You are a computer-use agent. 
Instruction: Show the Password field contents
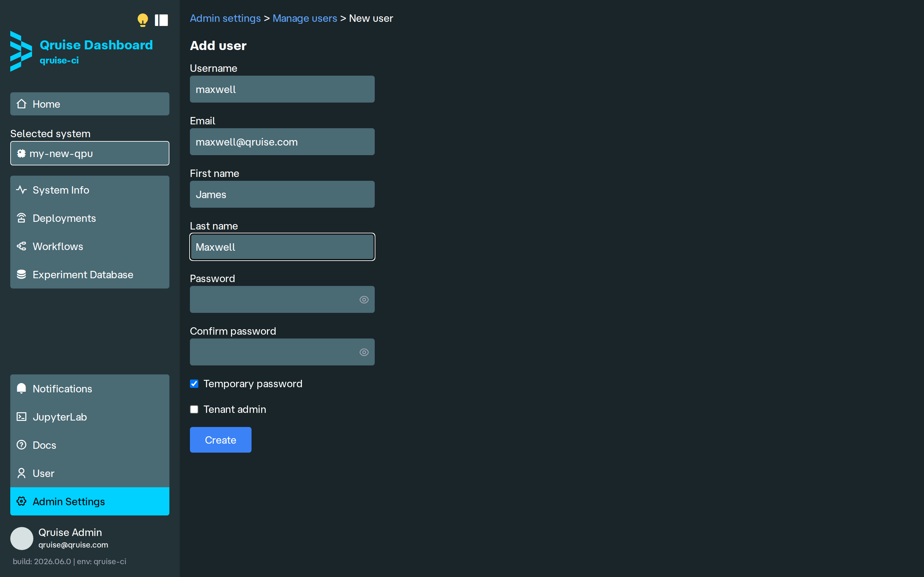click(364, 300)
